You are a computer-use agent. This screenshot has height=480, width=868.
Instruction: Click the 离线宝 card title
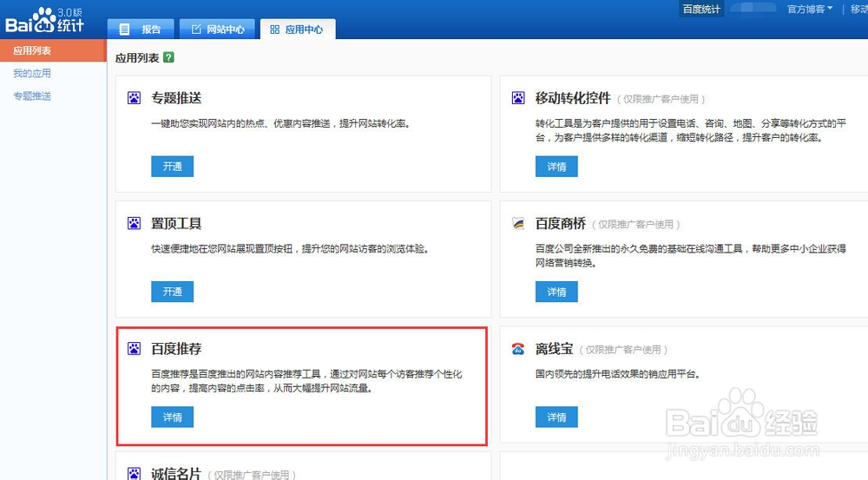pyautogui.click(x=554, y=349)
